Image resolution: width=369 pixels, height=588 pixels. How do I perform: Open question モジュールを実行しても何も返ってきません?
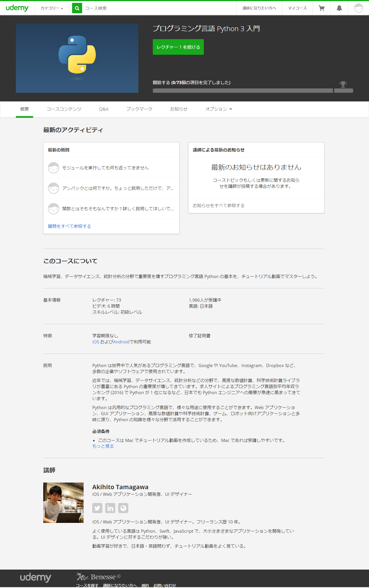point(106,168)
